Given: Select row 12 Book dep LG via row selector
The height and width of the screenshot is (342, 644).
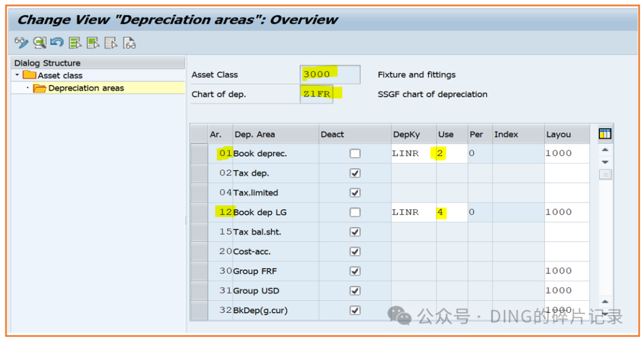Looking at the screenshot, I should (199, 212).
